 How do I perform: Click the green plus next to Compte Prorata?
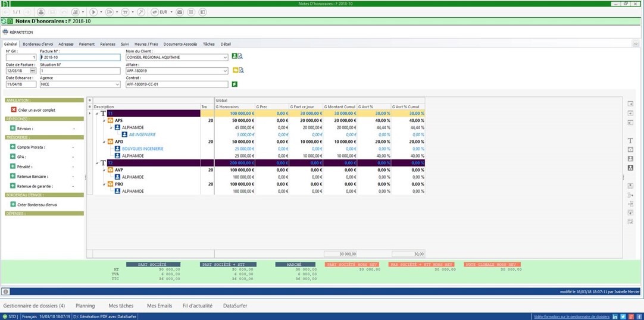coord(12,147)
